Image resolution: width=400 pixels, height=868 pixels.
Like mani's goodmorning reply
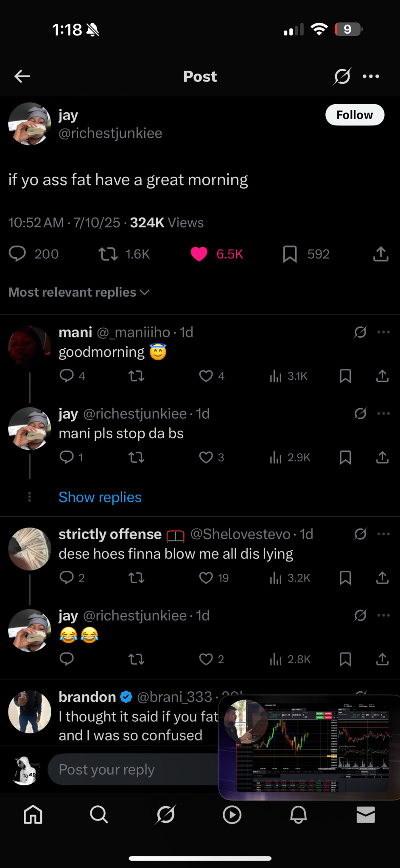point(206,376)
